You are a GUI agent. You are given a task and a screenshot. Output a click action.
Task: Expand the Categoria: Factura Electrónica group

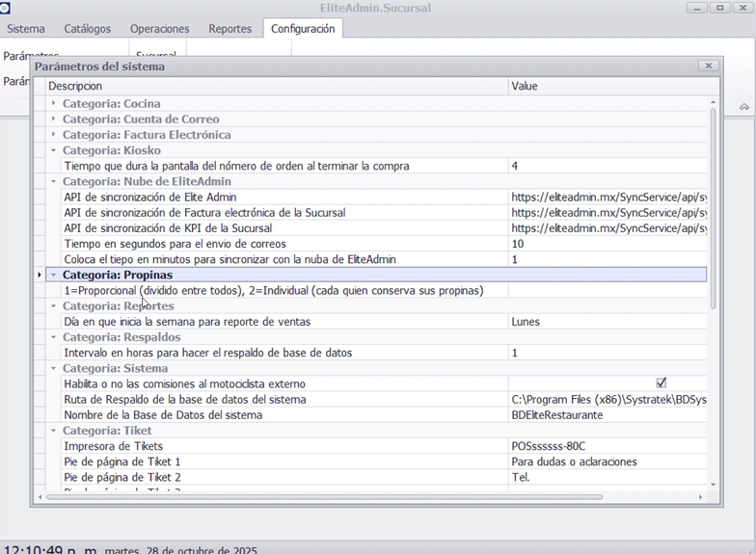(x=54, y=135)
